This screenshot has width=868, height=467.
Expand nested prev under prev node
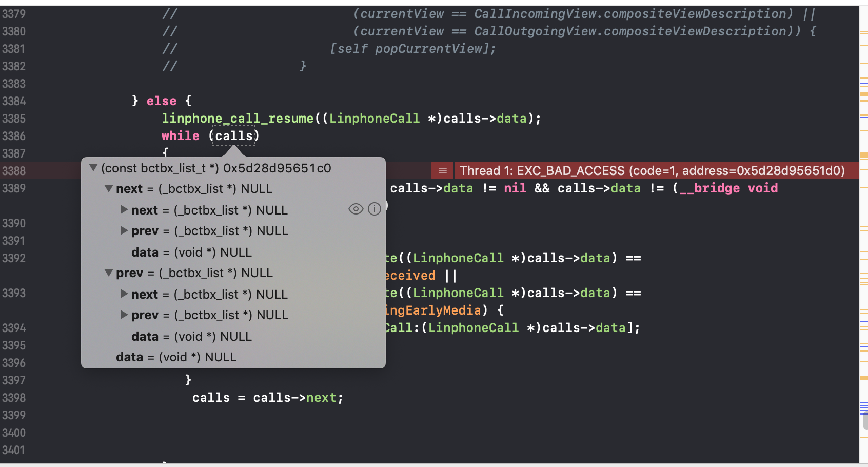(x=124, y=315)
